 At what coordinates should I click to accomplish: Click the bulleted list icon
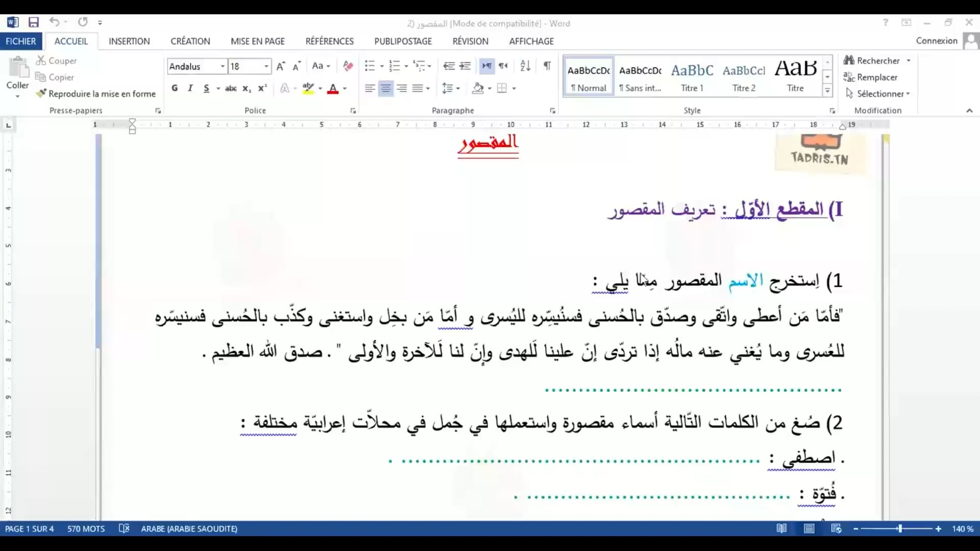(370, 66)
